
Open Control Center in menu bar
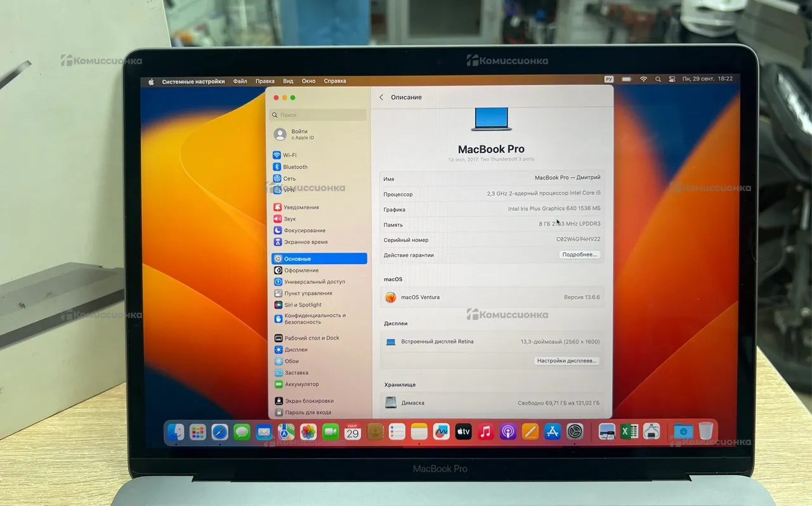(x=672, y=79)
